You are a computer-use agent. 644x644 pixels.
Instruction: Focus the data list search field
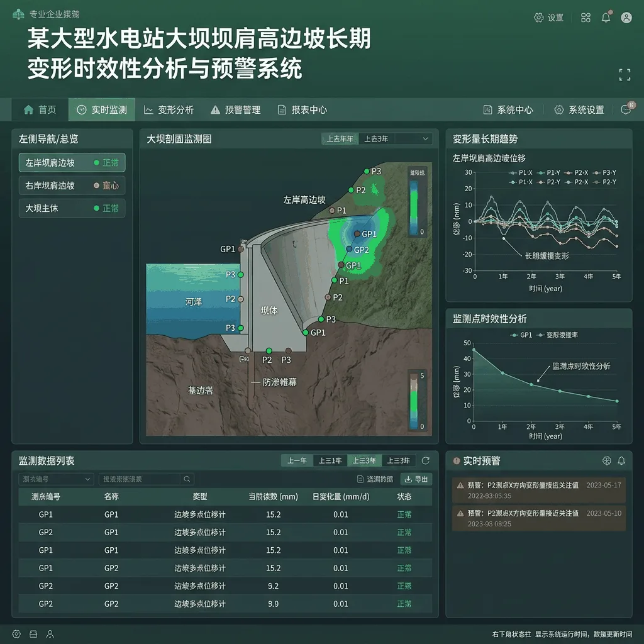tap(140, 479)
